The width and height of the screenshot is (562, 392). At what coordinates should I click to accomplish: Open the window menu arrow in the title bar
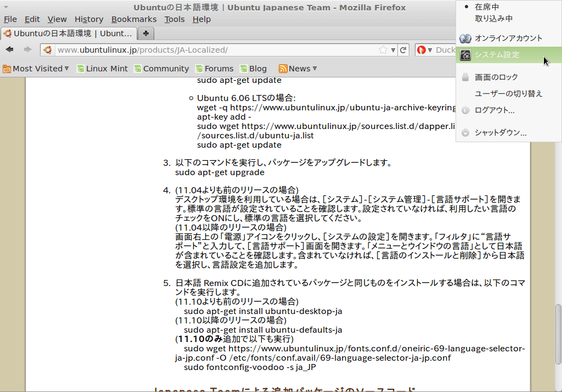(6, 7)
